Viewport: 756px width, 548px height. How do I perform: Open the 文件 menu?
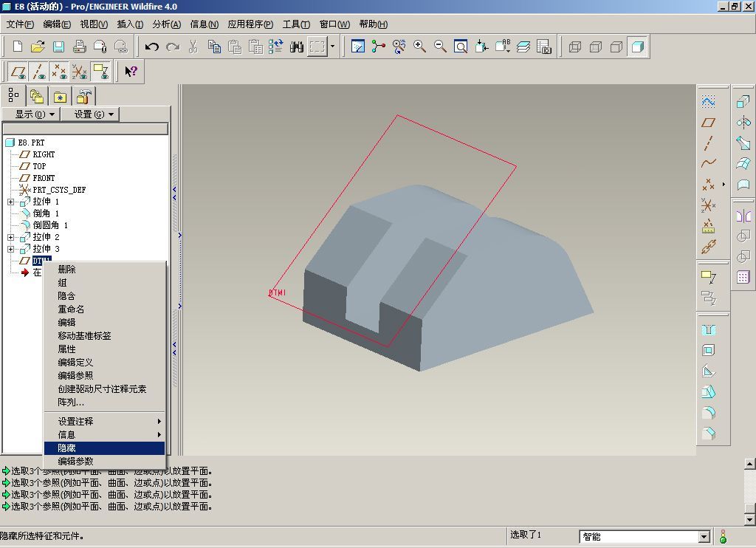(x=20, y=24)
